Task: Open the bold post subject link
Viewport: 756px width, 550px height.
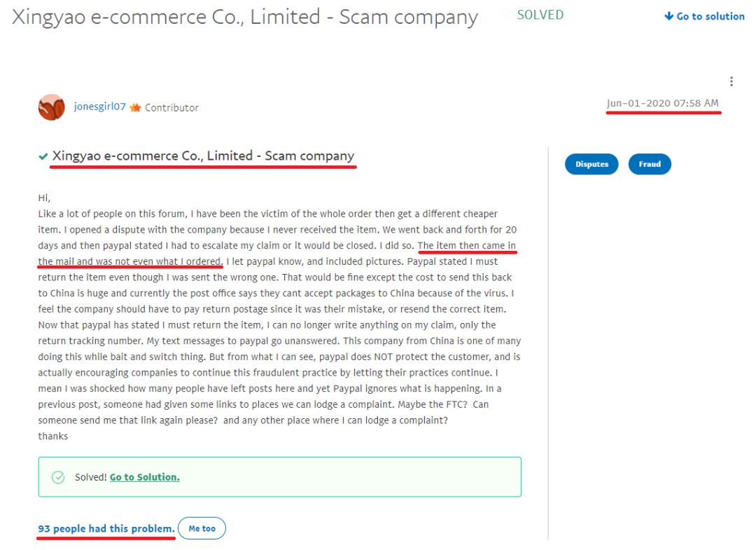Action: click(x=203, y=156)
